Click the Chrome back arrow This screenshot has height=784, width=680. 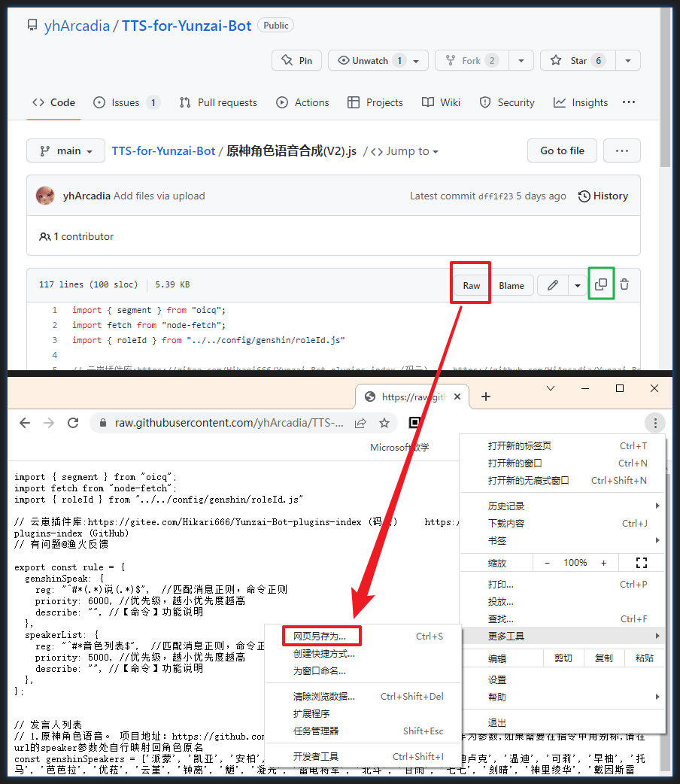pyautogui.click(x=25, y=423)
